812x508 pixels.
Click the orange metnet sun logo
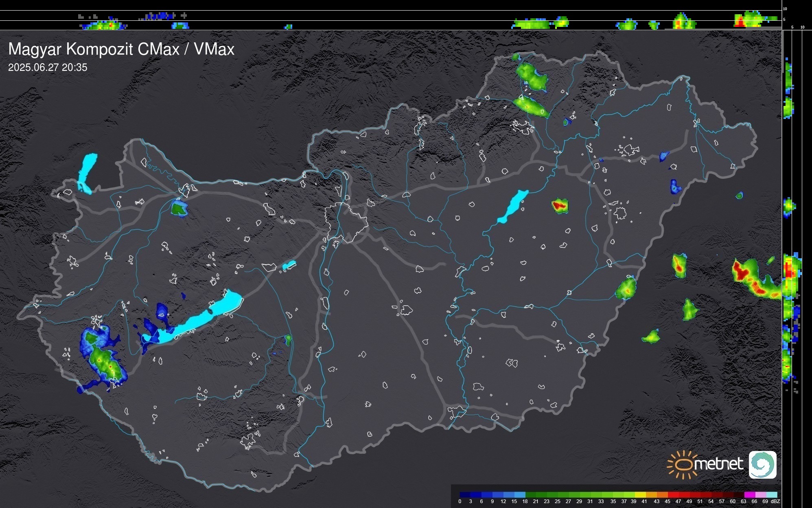coord(683,464)
